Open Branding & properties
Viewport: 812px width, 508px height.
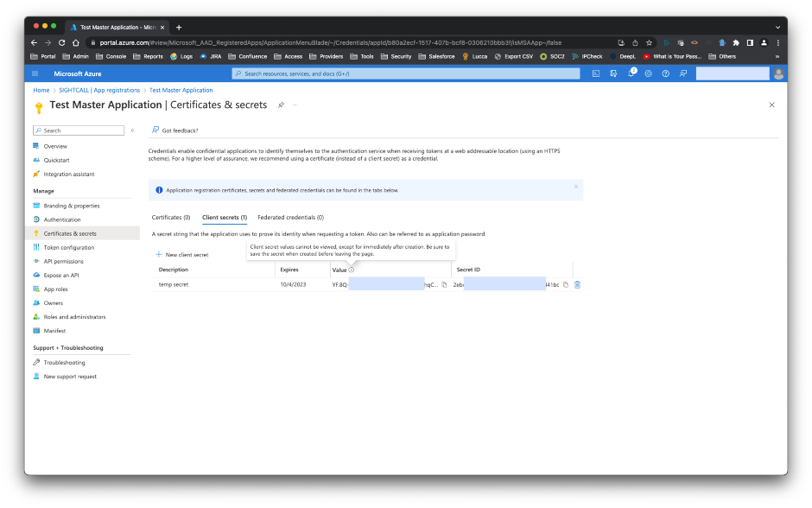[x=72, y=206]
